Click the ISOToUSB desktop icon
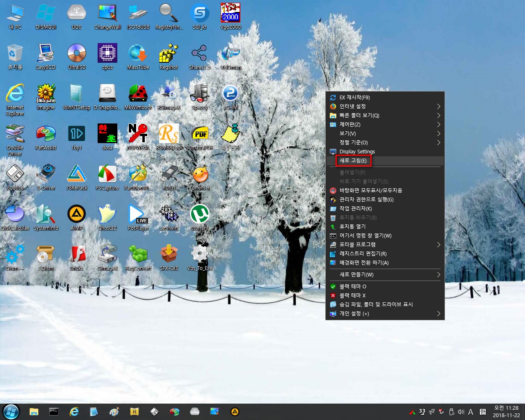Image resolution: width=525 pixels, height=420 pixels. coord(138,16)
